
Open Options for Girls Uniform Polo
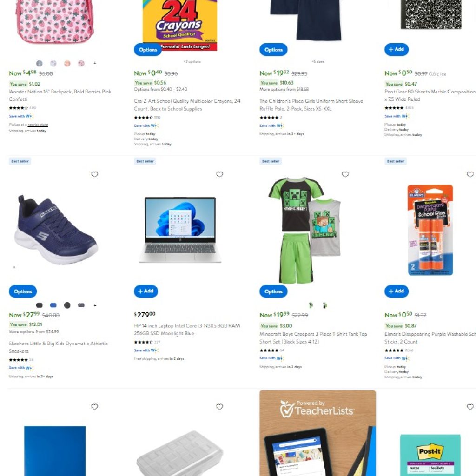(273, 49)
